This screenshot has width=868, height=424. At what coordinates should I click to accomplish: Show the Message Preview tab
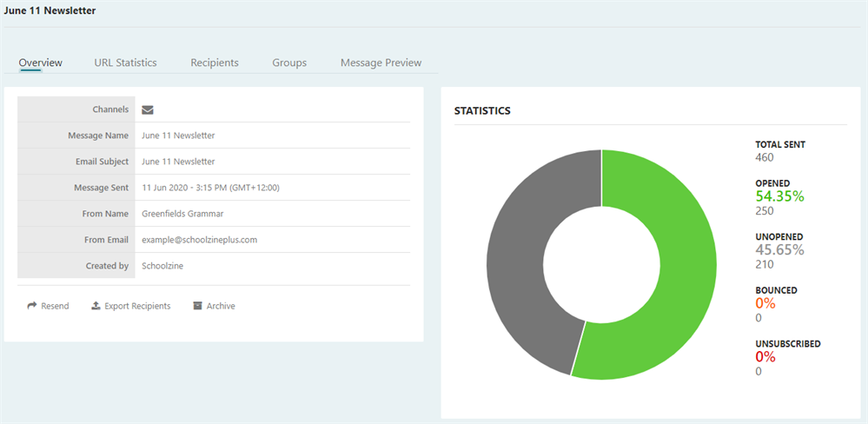(x=381, y=63)
